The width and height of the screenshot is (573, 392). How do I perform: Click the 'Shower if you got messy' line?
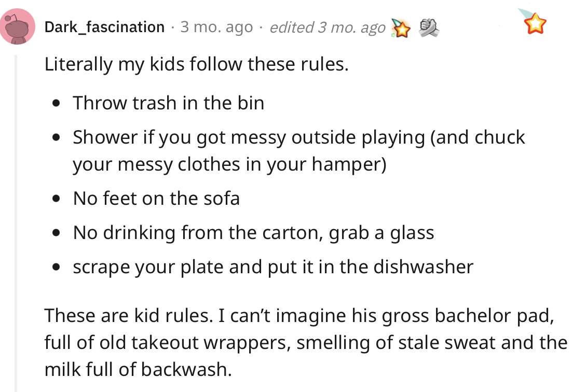(299, 138)
